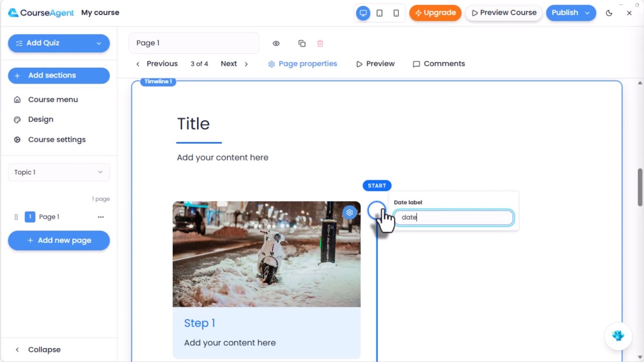Duplicate the page with copy icon
Screen dimensions: 644x362
pos(302,44)
